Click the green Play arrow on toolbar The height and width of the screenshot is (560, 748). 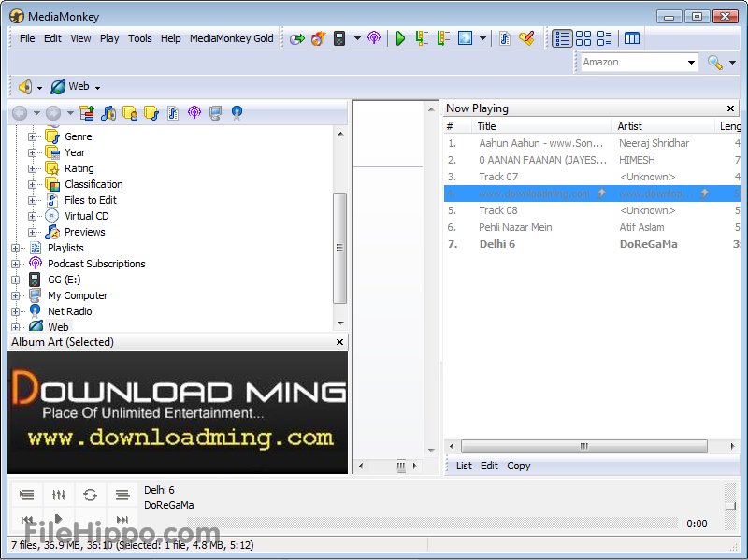(x=400, y=38)
